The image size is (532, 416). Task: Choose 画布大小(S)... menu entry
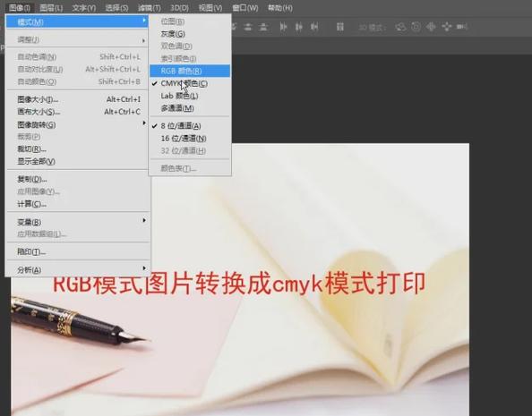pyautogui.click(x=78, y=112)
